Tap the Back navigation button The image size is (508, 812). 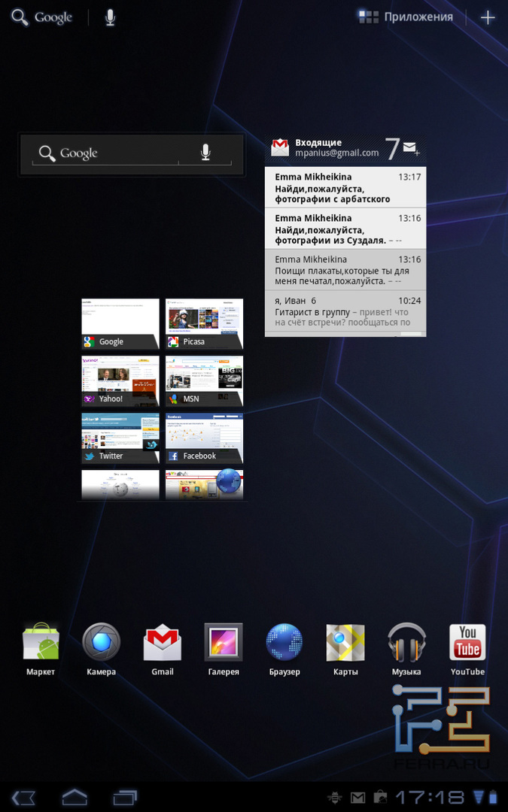[24, 796]
